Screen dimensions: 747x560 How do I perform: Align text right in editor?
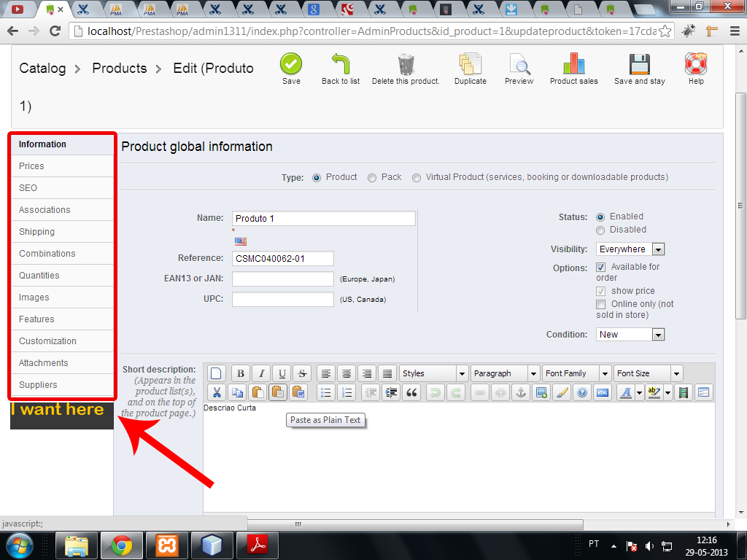click(x=367, y=373)
